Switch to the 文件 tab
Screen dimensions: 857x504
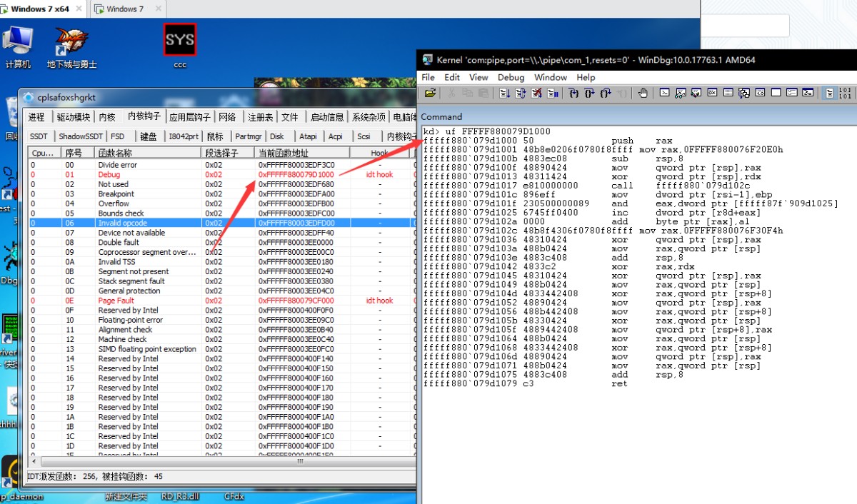[289, 117]
